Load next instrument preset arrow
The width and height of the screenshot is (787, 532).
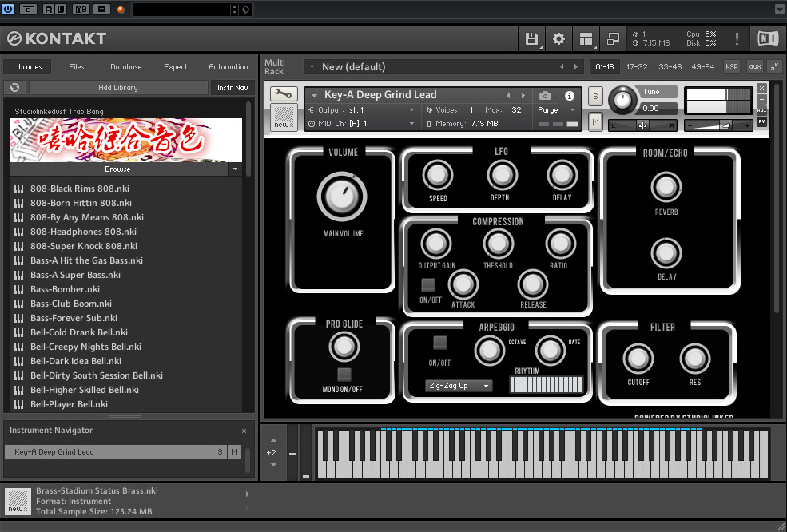pos(523,95)
